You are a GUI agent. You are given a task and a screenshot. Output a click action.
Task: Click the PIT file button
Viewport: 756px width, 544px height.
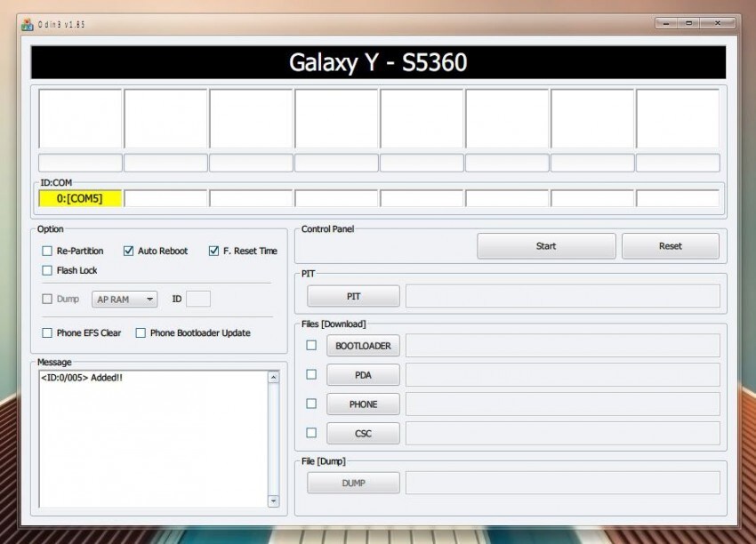click(x=353, y=296)
